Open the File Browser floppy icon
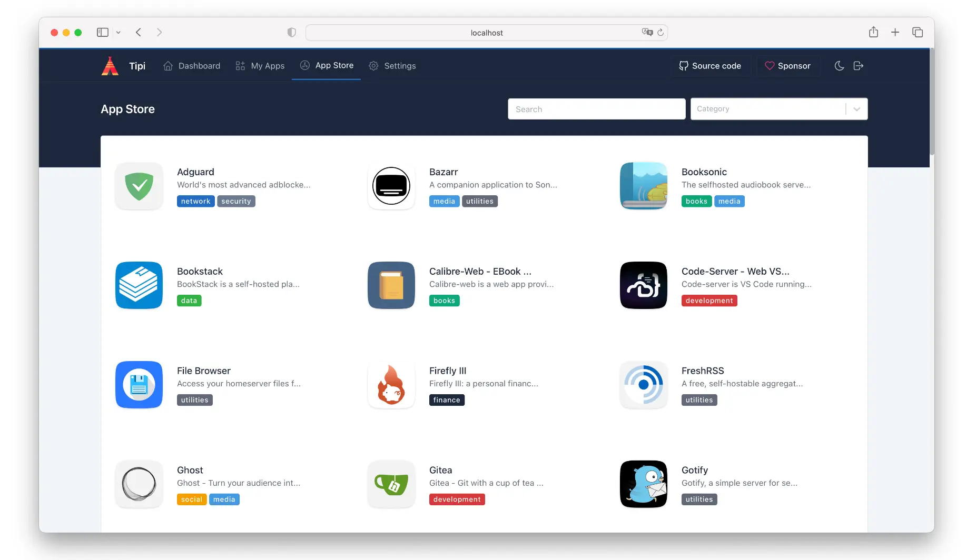 click(x=139, y=385)
